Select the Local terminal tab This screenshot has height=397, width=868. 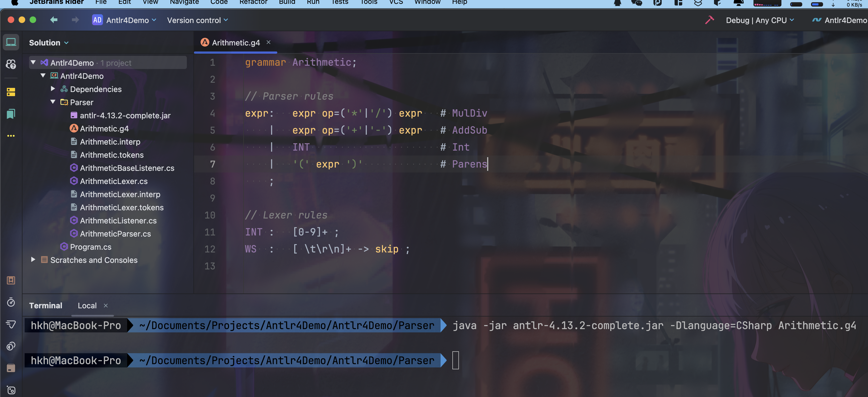[x=87, y=305]
